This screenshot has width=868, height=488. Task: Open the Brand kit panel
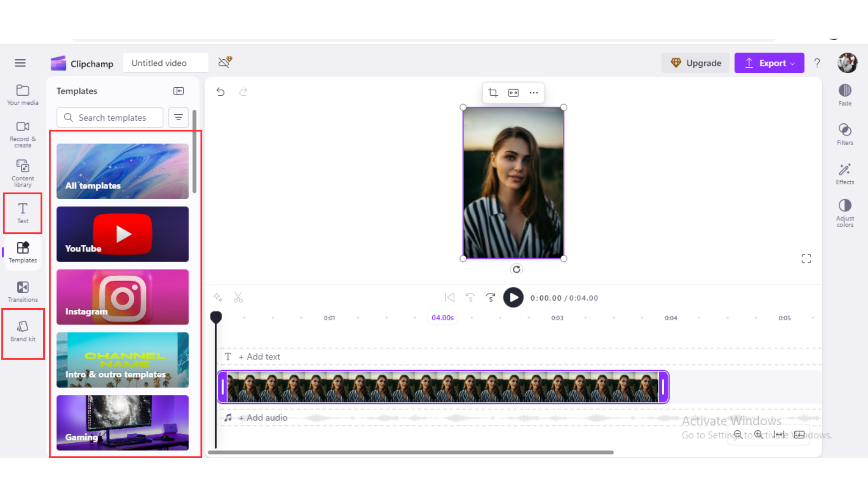[x=23, y=331]
